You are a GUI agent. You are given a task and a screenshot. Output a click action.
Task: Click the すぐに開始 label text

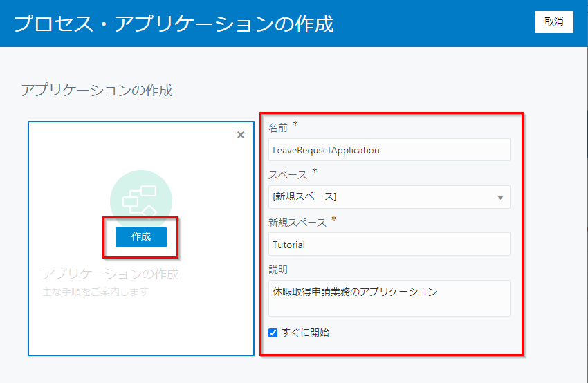point(305,333)
